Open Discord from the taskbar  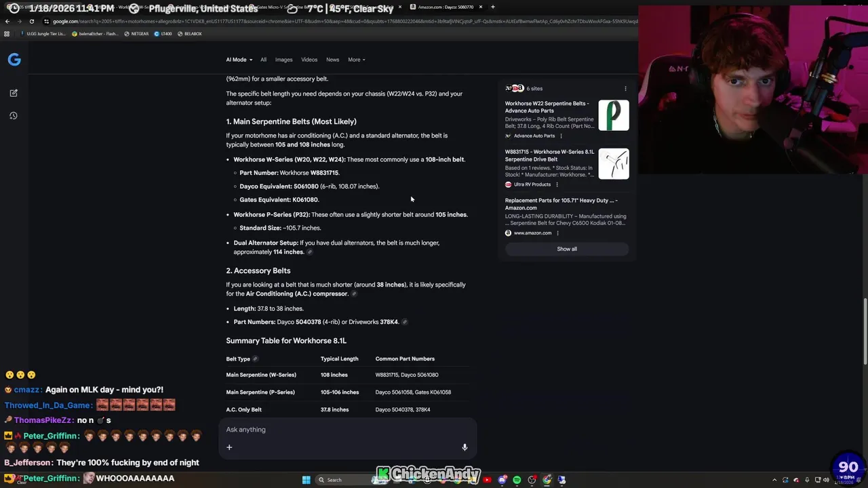coord(502,480)
